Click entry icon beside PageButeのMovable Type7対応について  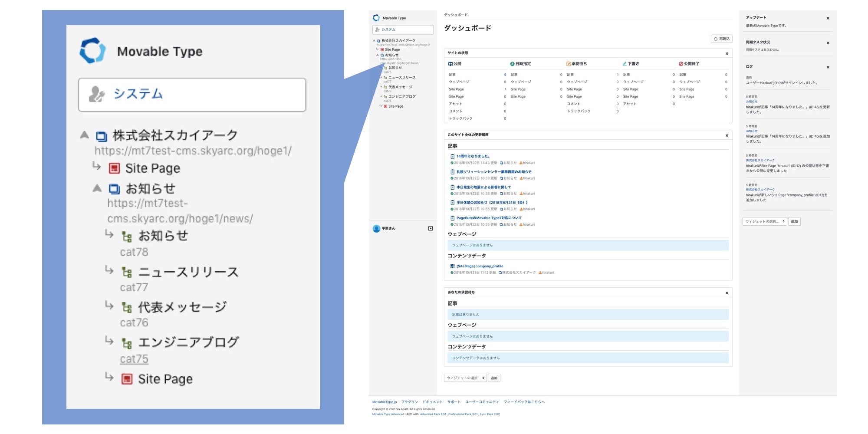(x=452, y=218)
